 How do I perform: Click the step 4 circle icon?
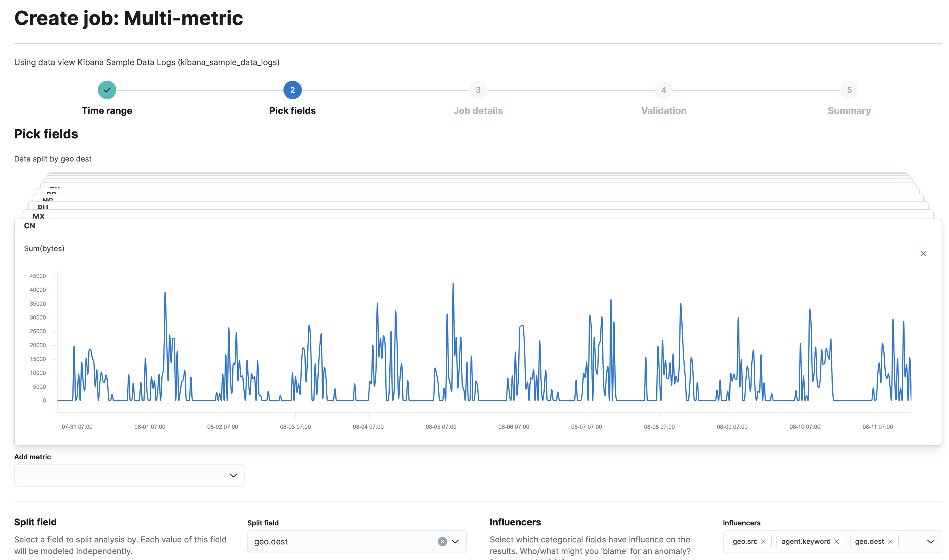pos(664,90)
